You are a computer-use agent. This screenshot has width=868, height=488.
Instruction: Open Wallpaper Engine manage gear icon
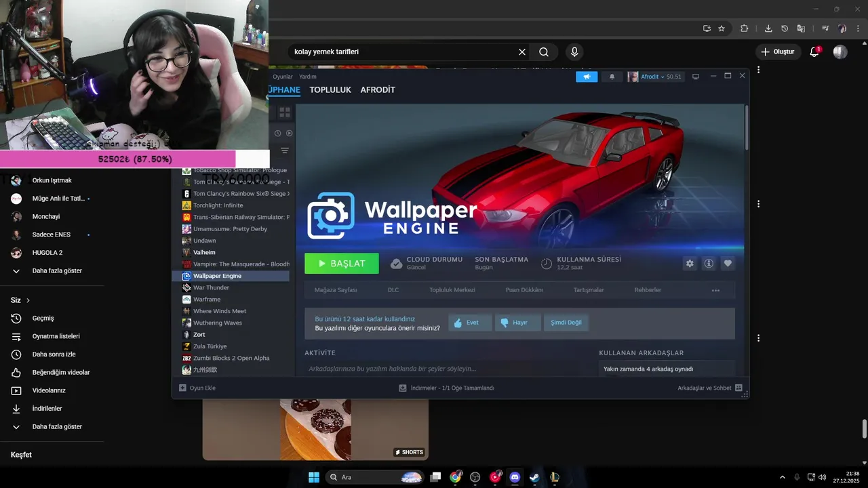click(x=690, y=264)
